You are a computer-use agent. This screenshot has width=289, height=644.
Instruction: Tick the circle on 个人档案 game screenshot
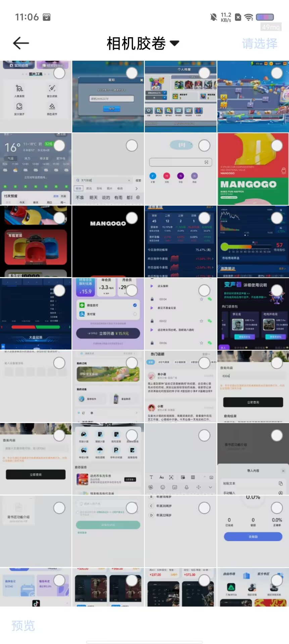[204, 73]
